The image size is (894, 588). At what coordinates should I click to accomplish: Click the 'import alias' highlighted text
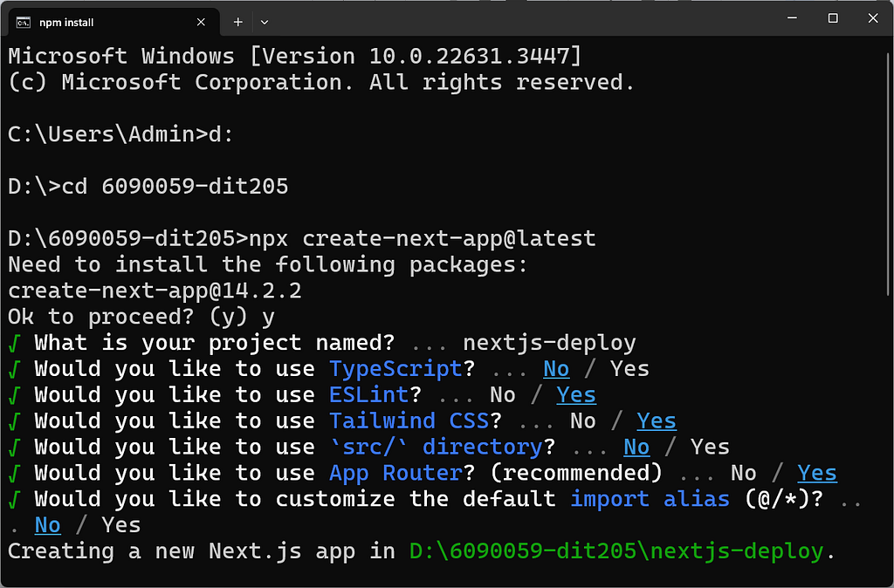(650, 499)
